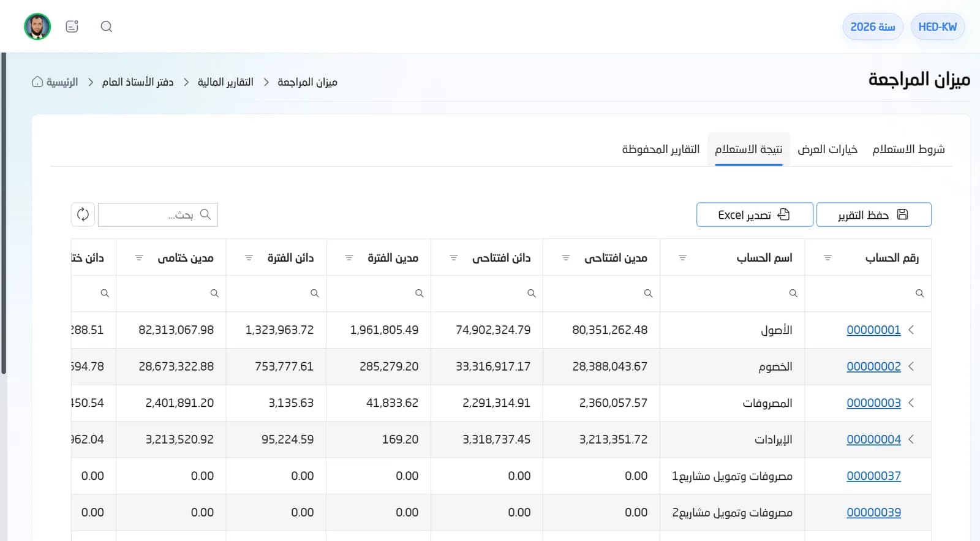This screenshot has width=980, height=541.
Task: Click the value 28,673,322.88
Action: click(x=176, y=366)
